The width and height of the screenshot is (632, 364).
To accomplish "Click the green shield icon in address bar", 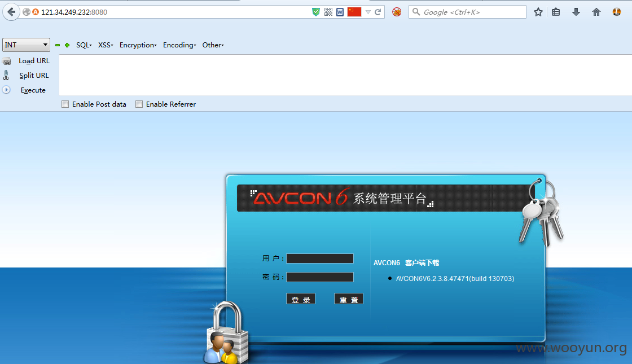I will (x=316, y=12).
